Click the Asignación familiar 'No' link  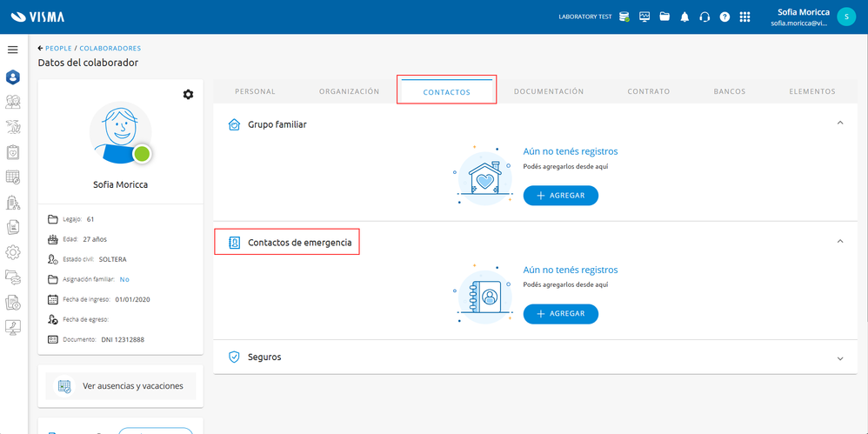[x=124, y=279]
